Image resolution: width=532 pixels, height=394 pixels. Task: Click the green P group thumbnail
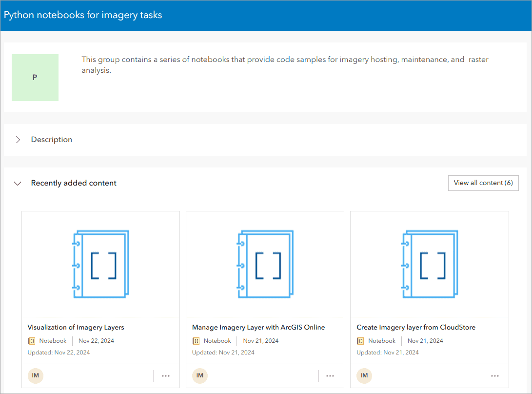click(35, 78)
